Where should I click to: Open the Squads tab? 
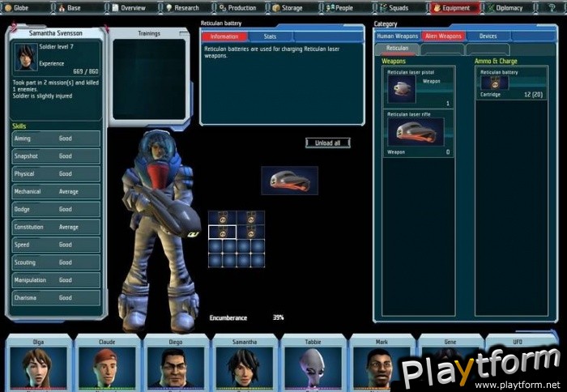click(x=400, y=7)
